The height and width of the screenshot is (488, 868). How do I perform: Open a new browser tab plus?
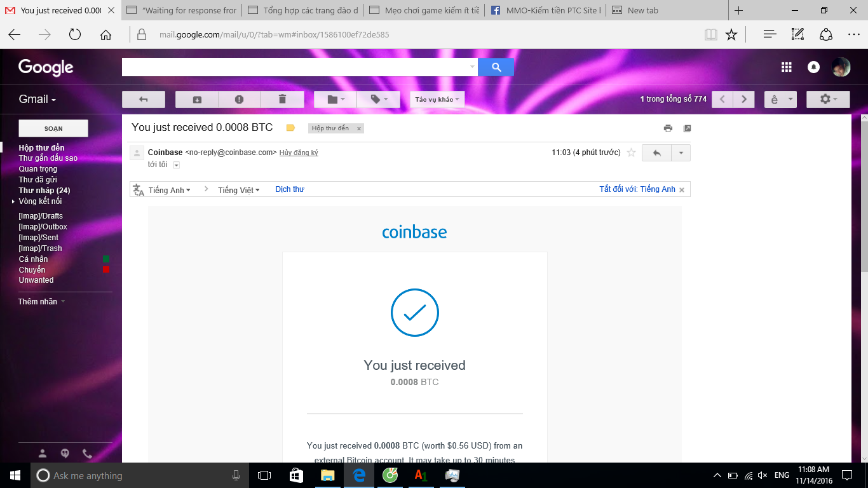point(738,10)
